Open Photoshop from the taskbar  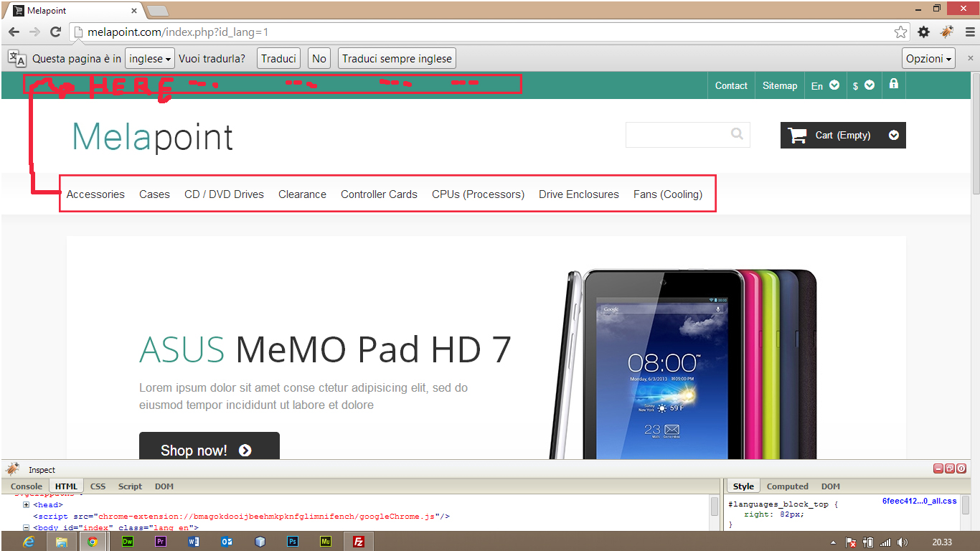point(293,542)
